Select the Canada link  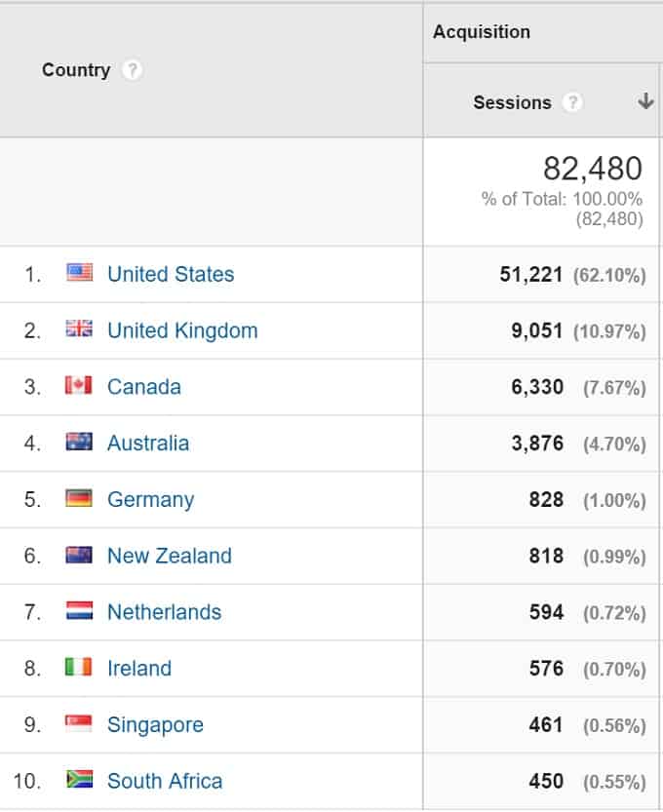tap(144, 387)
